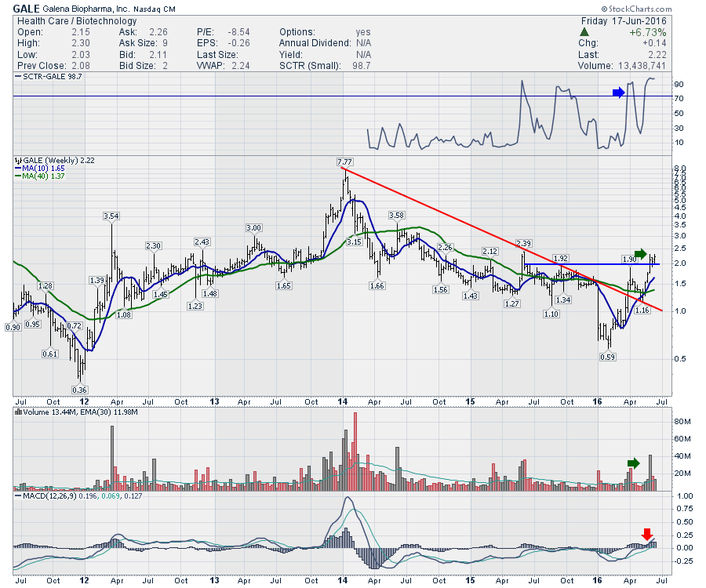Click the GALE ticker symbol in header

click(26, 9)
